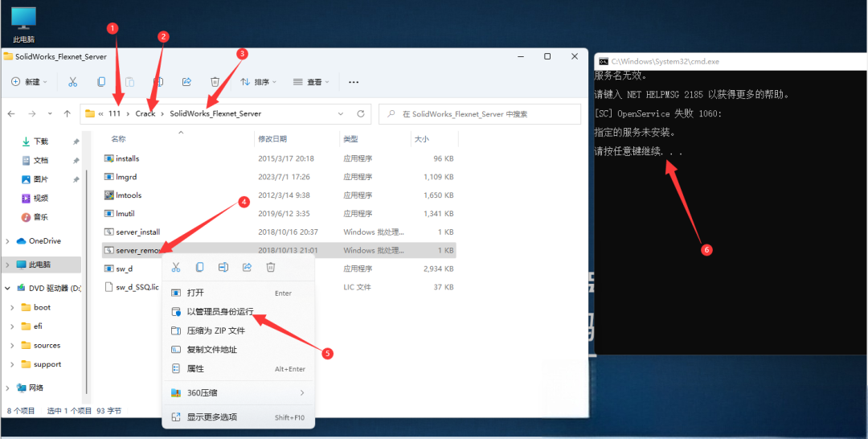Click the Refresh button in address bar
The width and height of the screenshot is (868, 439).
[360, 113]
